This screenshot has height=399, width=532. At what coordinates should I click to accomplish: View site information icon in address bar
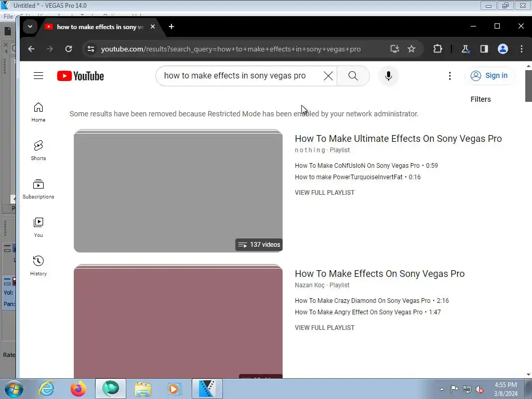pos(91,49)
